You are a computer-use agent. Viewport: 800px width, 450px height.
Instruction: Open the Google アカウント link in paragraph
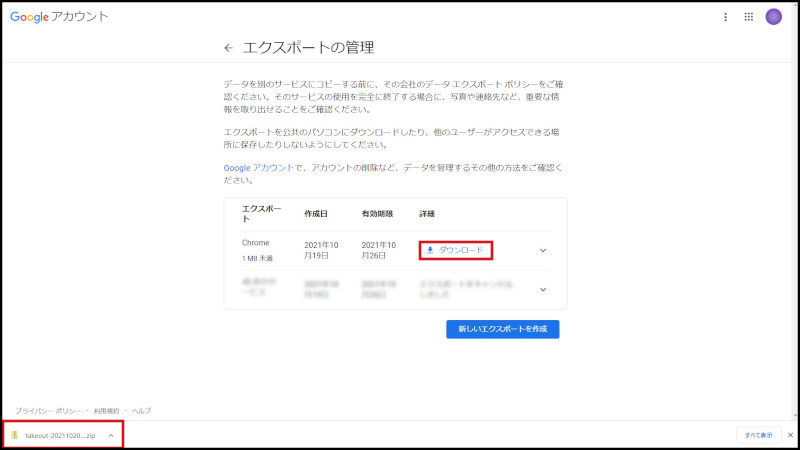tap(259, 167)
